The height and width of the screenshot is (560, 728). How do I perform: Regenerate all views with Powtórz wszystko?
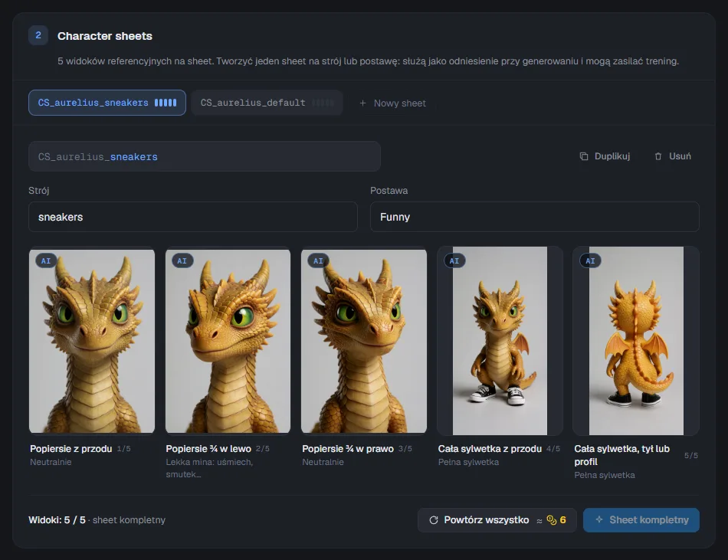497,520
